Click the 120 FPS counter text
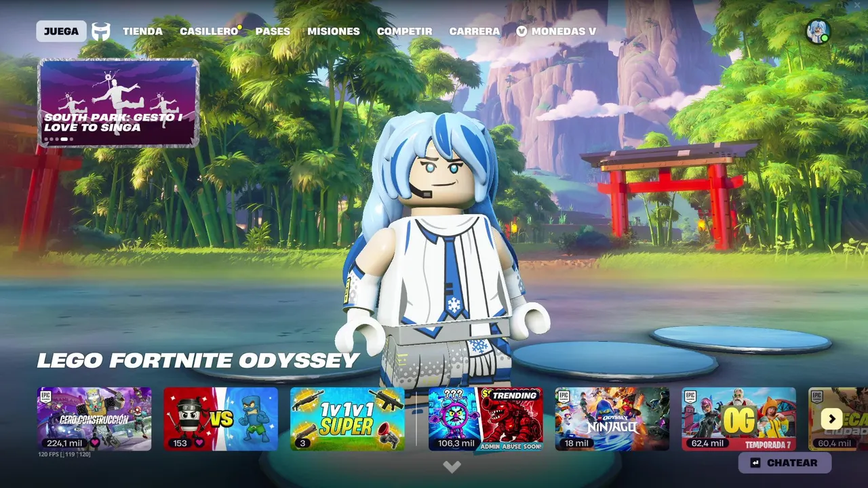The image size is (868, 488). click(x=64, y=454)
